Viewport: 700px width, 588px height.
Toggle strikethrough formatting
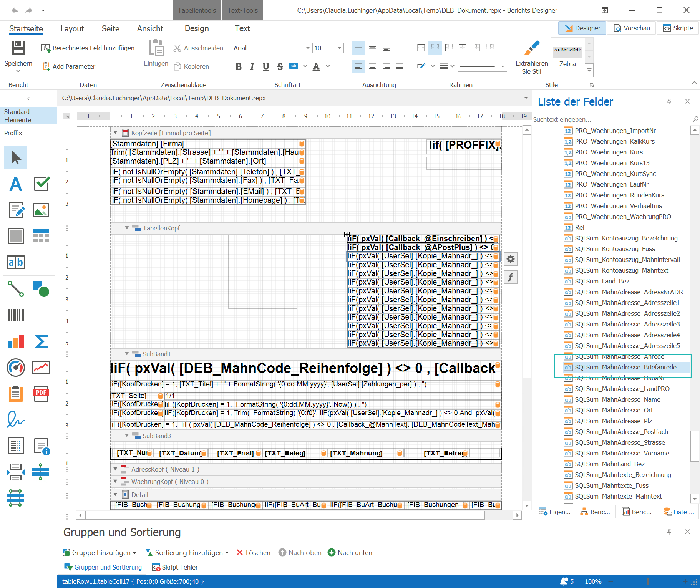point(280,66)
